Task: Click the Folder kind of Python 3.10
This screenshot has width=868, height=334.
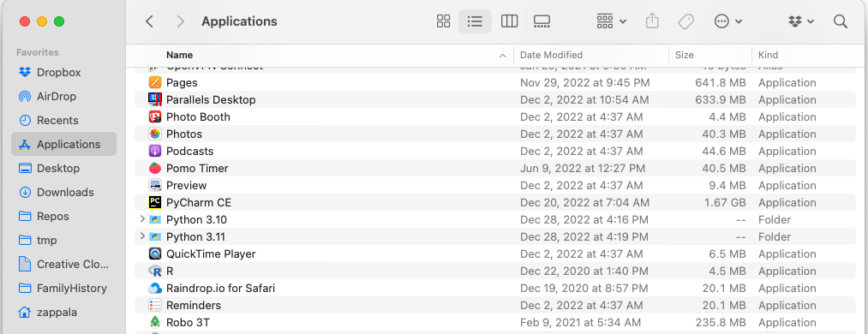Action: coord(775,220)
